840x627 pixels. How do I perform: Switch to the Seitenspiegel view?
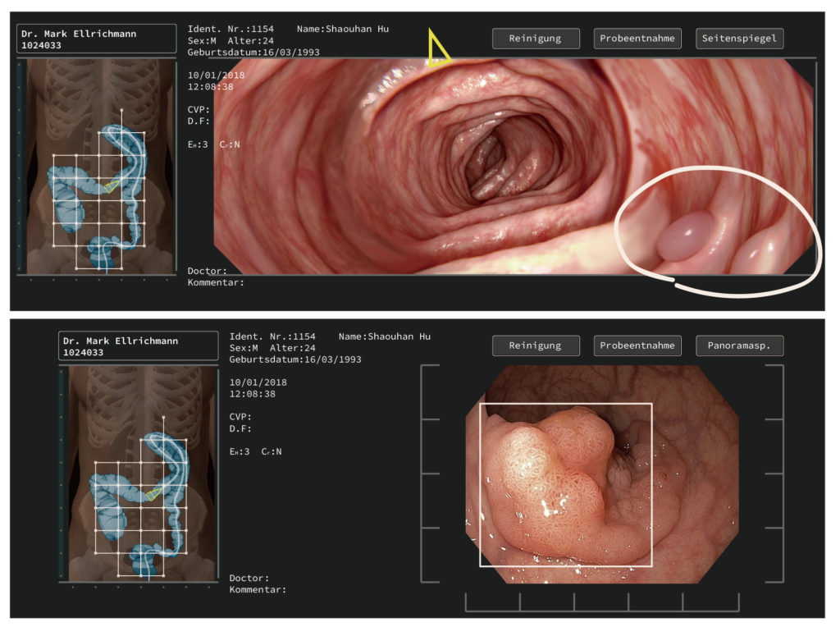click(739, 39)
